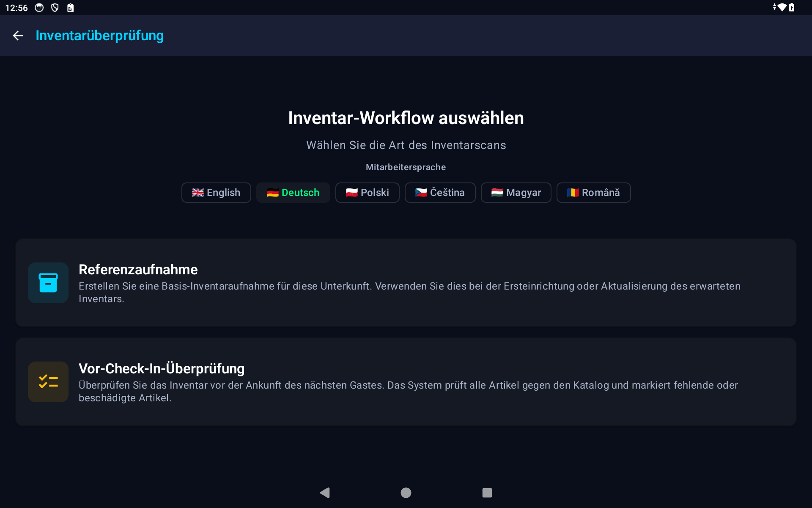Open the Referenzaufnahme workflow
This screenshot has height=508, width=812.
point(406,283)
